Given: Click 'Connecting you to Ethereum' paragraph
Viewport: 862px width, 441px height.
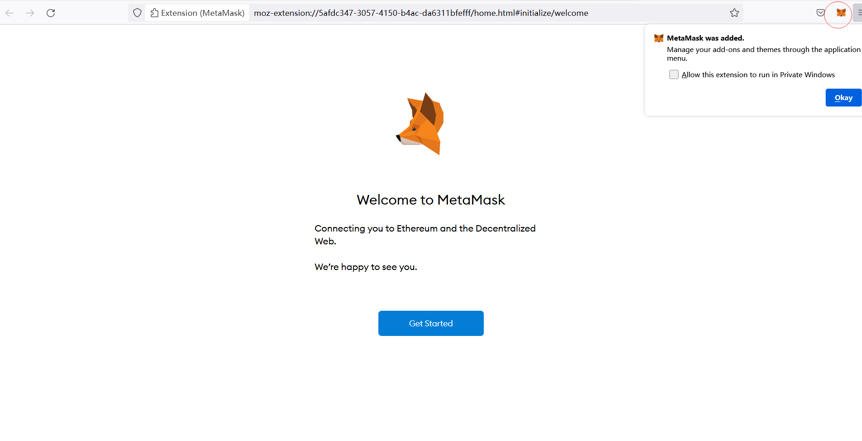Looking at the screenshot, I should [x=425, y=235].
